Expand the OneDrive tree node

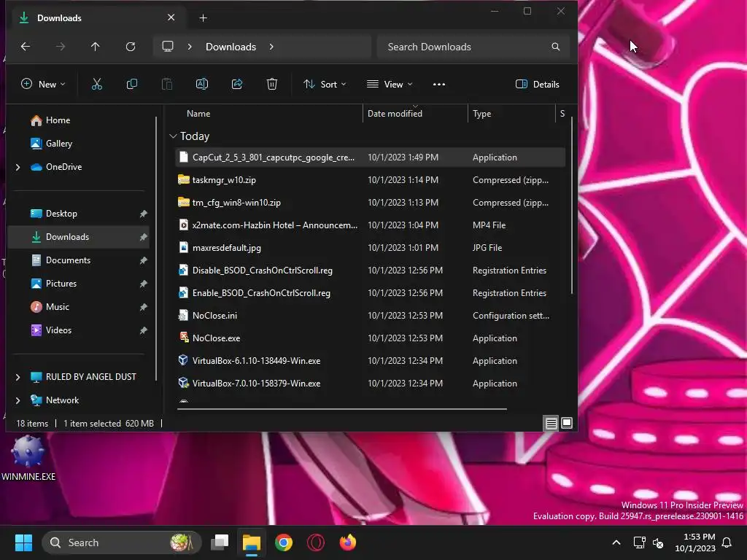coord(18,167)
